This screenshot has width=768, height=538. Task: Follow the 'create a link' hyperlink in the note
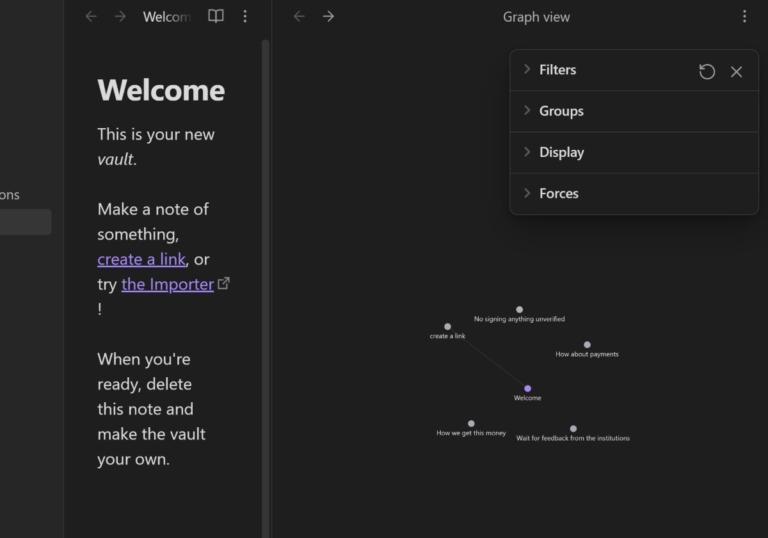point(142,259)
